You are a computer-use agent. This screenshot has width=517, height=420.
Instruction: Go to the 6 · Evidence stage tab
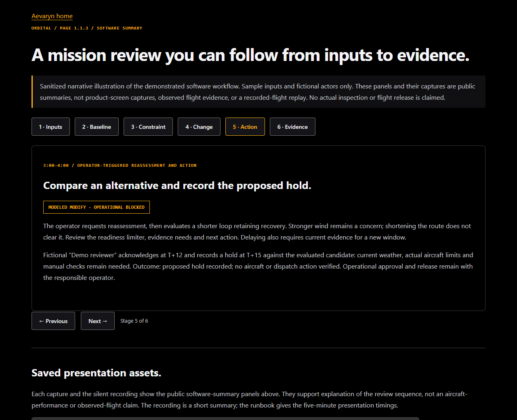292,127
